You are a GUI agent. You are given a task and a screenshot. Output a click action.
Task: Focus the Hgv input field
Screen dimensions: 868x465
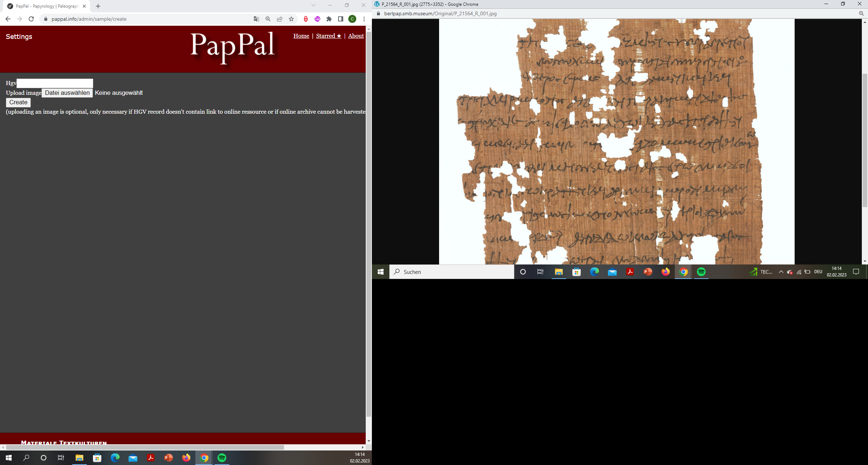(55, 83)
